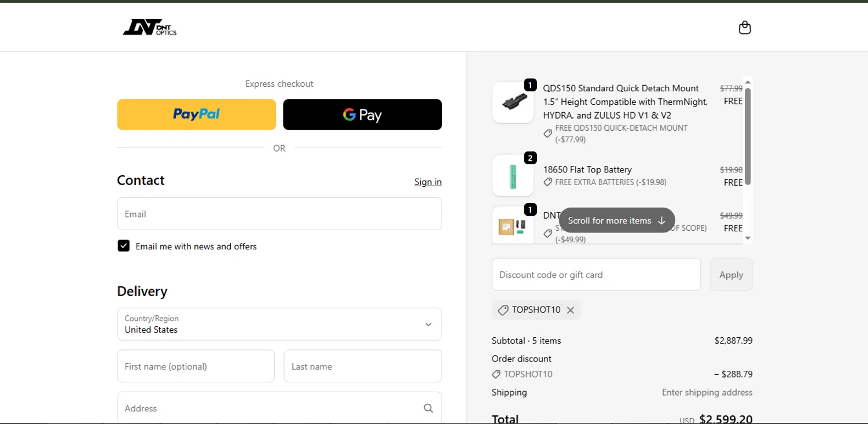868x424 pixels.
Task: Click the Last name field
Action: tap(363, 366)
